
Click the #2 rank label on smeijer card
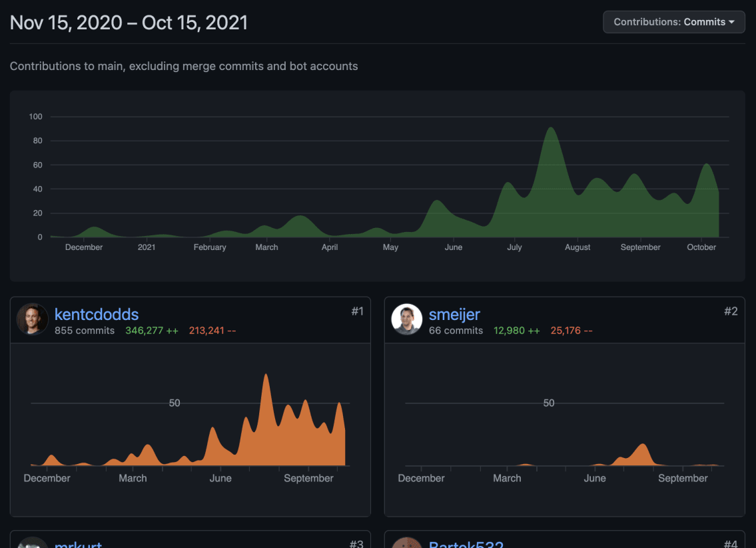732,311
